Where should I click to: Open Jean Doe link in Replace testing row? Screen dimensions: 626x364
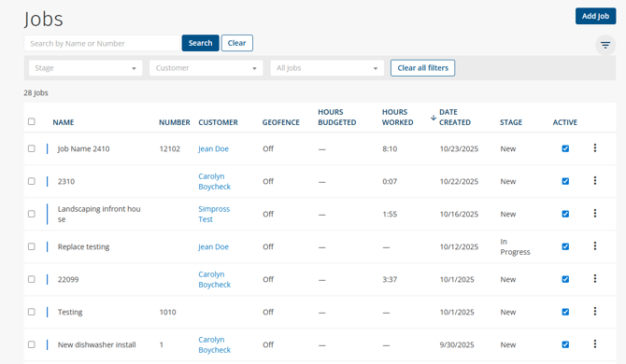213,246
